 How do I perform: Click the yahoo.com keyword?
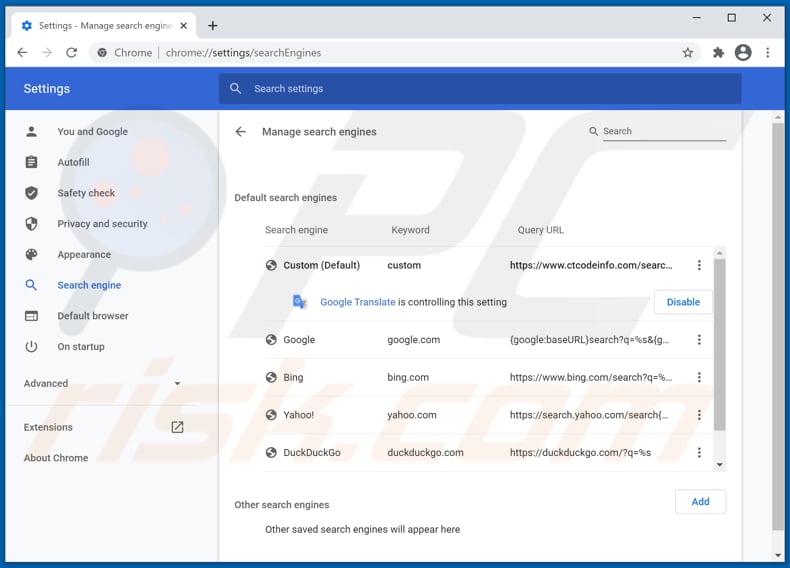[412, 415]
